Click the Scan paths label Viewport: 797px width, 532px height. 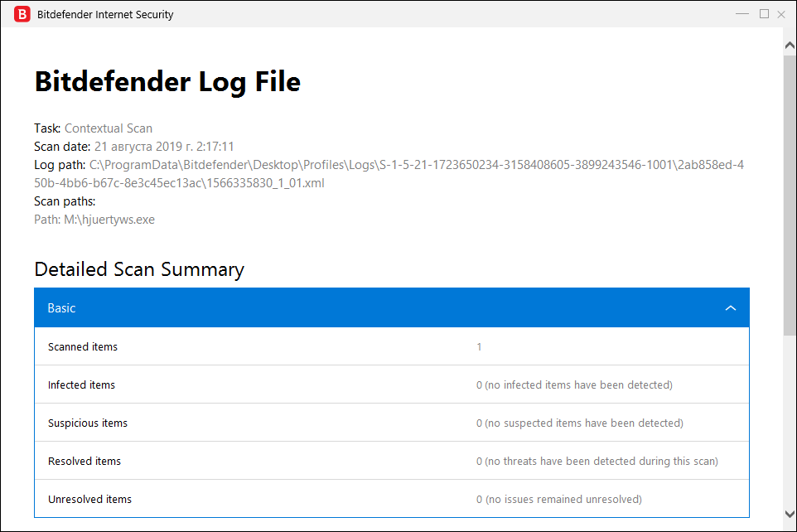point(65,201)
